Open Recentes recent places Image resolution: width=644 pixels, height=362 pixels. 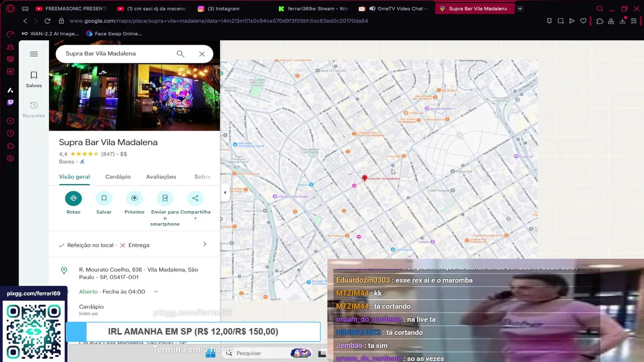34,110
